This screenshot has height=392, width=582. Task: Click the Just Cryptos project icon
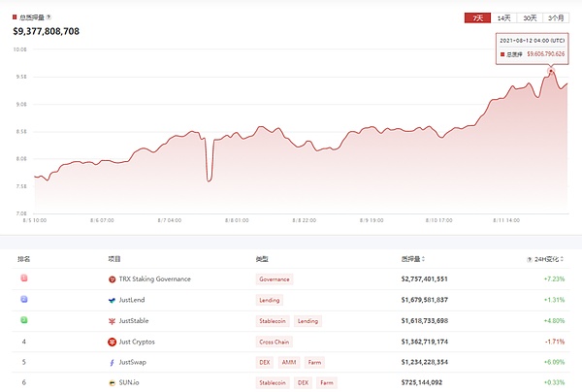pos(113,342)
